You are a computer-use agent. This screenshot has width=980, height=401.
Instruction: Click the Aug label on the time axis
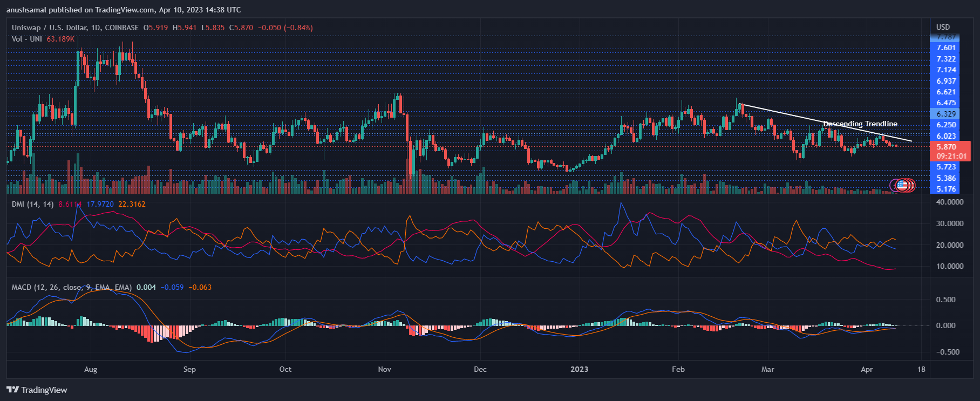(91, 369)
